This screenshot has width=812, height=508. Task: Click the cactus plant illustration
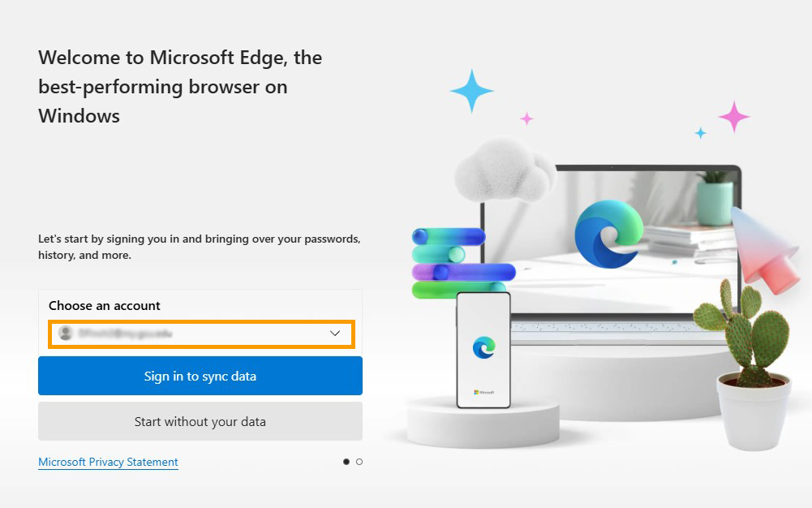[x=741, y=330]
